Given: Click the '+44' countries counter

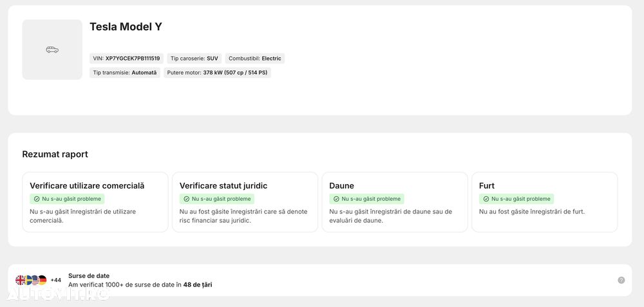Looking at the screenshot, I should point(56,281).
